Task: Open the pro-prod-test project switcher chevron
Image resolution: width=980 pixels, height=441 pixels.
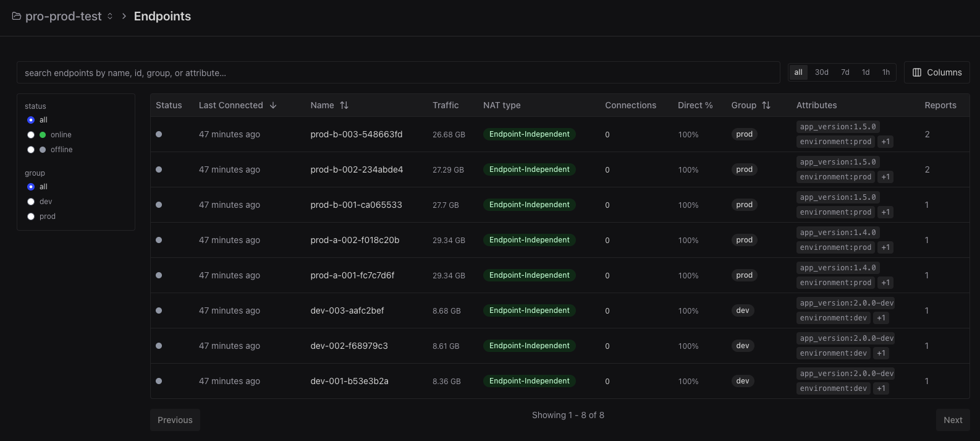Action: 110,16
